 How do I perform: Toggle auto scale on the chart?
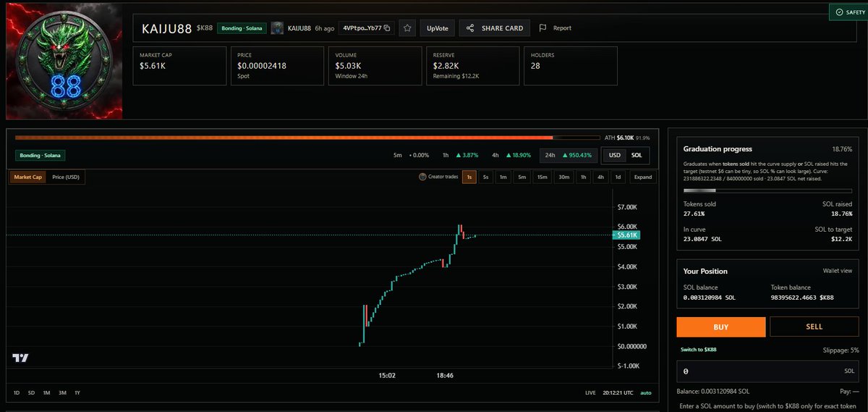[646, 392]
